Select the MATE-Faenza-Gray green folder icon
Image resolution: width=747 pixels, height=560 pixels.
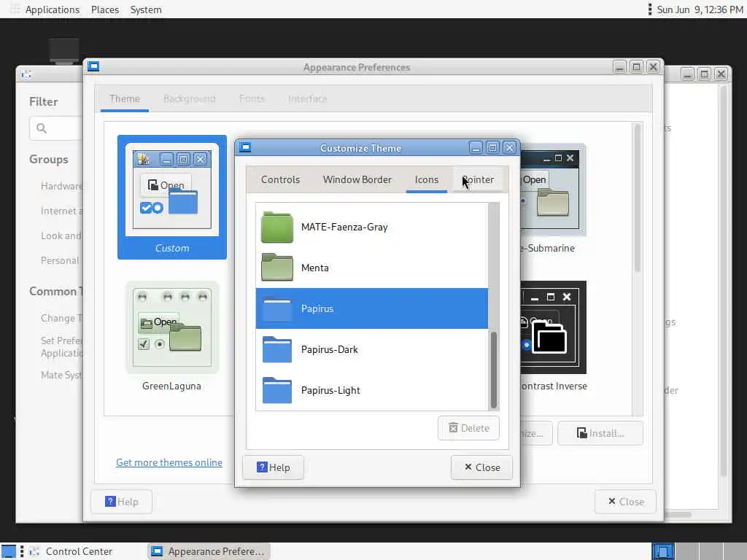click(x=276, y=227)
